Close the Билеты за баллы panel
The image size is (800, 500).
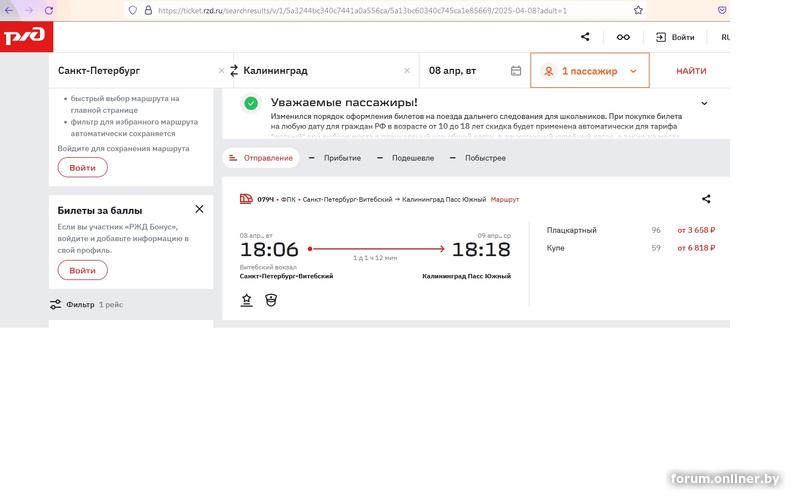(199, 209)
